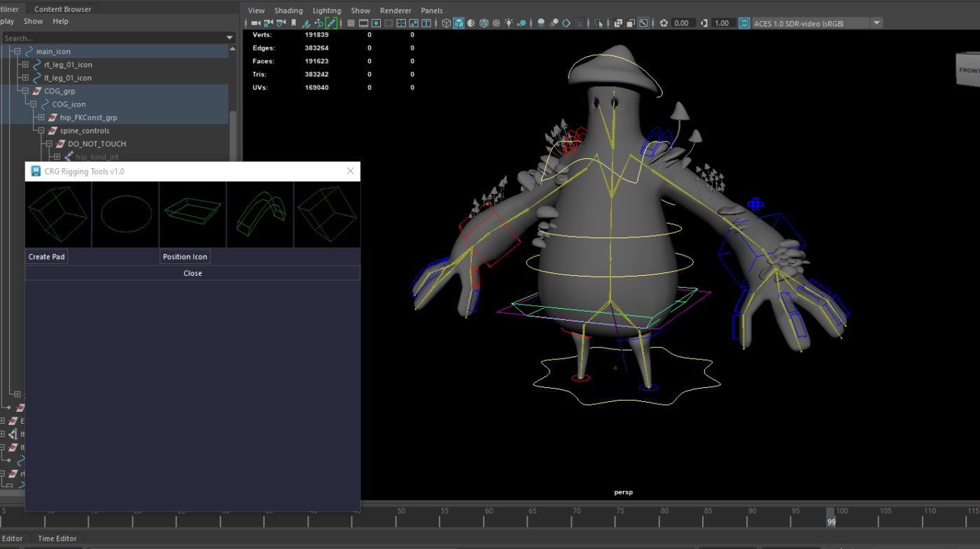Viewport: 980px width, 549px height.
Task: Toggle the viewport Grid display
Action: [351, 23]
